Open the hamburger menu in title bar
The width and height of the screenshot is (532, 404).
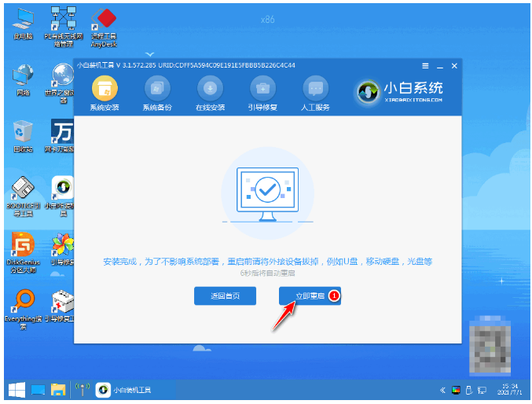[x=425, y=66]
